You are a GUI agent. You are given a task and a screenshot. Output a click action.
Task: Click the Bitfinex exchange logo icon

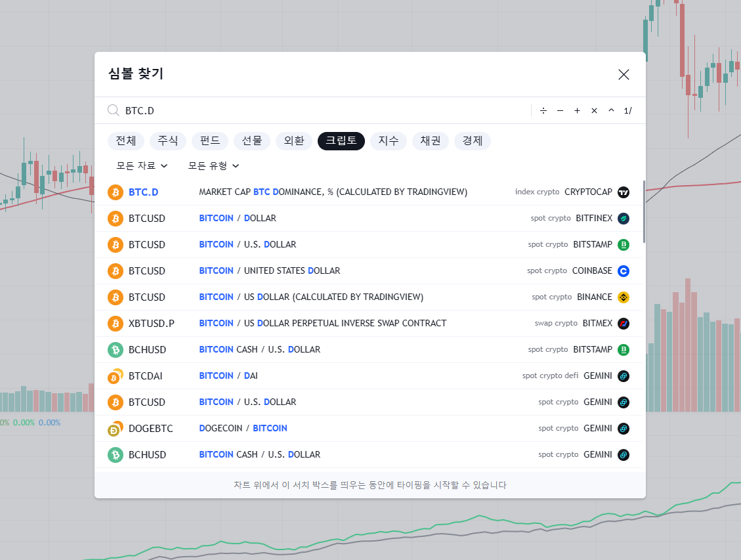[x=624, y=219]
